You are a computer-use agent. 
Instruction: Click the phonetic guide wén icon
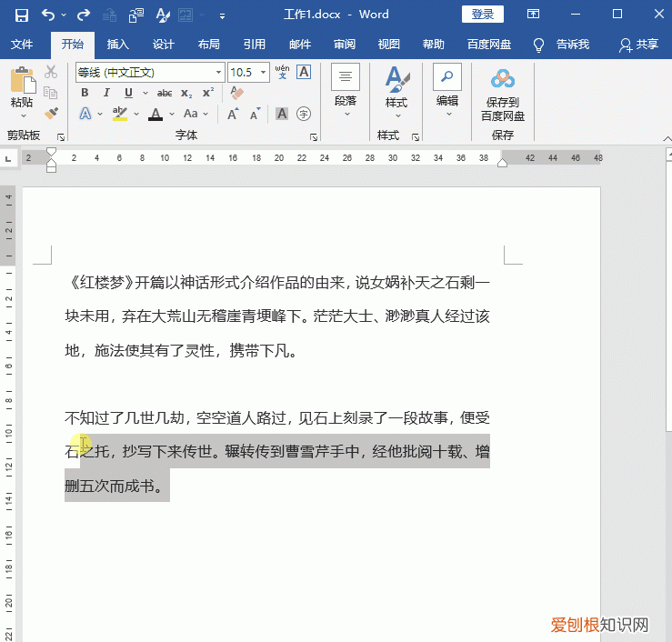[x=282, y=72]
